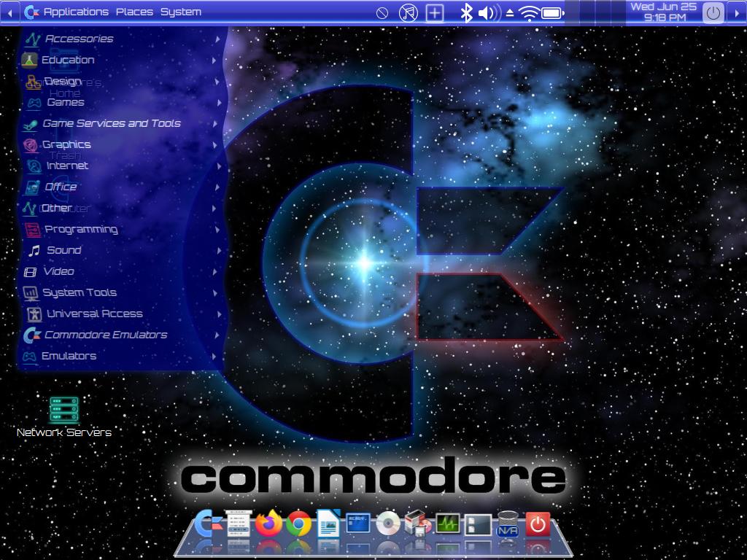This screenshot has width=747, height=560.
Task: Expand the Office submenu arrow
Action: [x=217, y=187]
